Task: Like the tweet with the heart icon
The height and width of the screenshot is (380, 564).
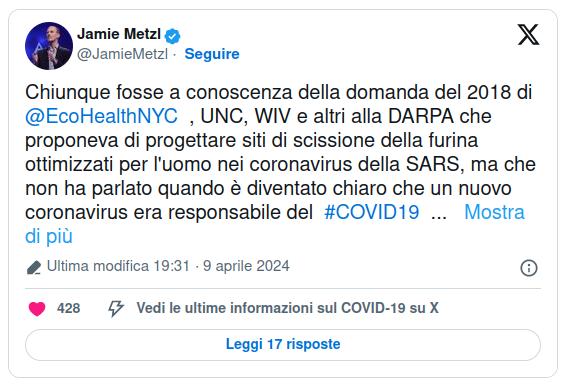Action: click(x=37, y=308)
